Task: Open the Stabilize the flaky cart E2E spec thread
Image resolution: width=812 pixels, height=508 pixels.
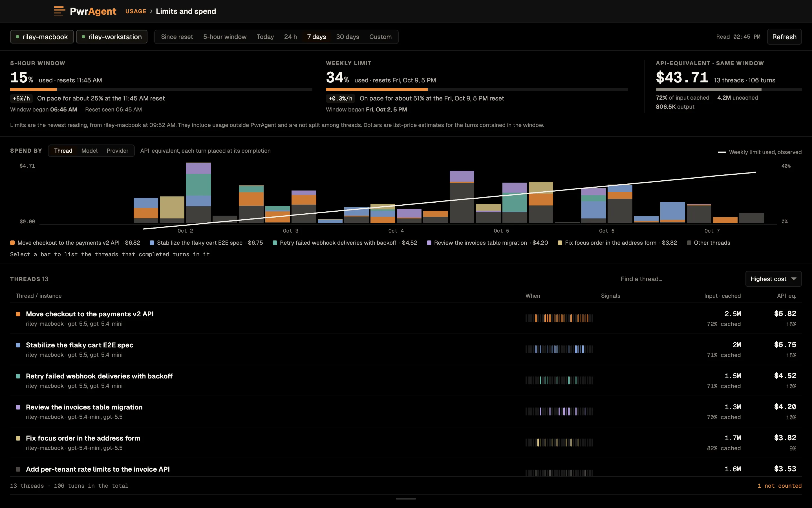Action: click(406, 349)
